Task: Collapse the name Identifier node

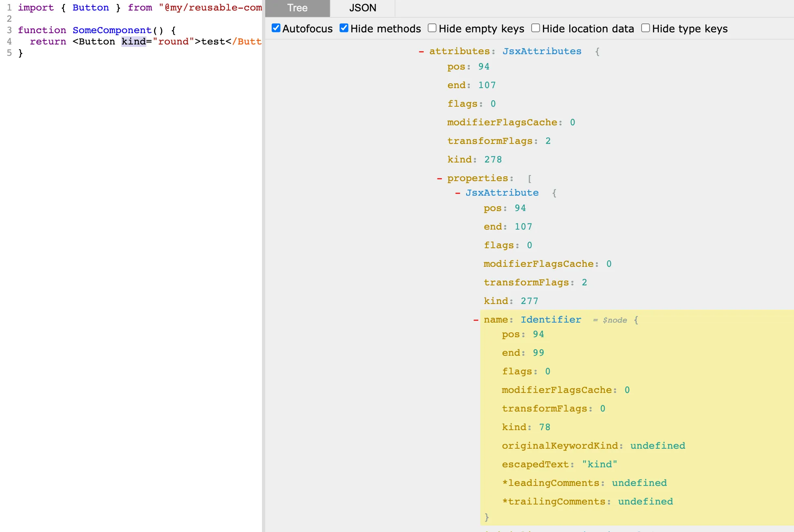Action: (476, 320)
